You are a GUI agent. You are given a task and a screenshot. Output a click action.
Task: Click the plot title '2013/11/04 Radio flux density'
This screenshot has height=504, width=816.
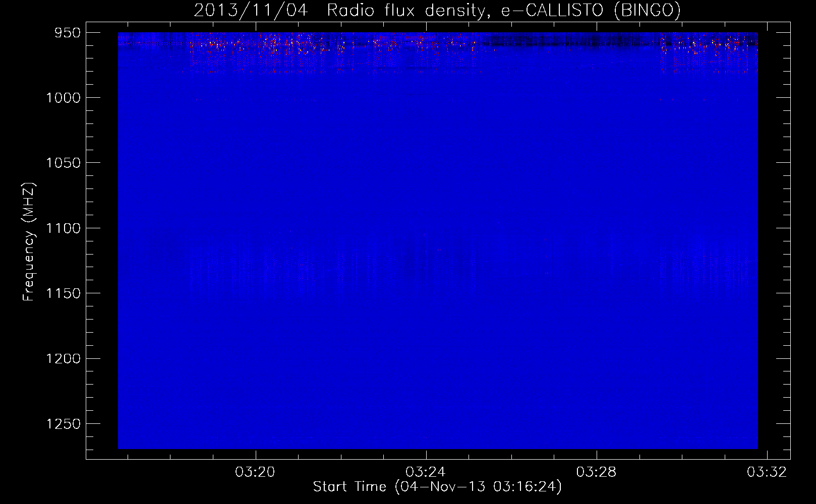pos(437,10)
